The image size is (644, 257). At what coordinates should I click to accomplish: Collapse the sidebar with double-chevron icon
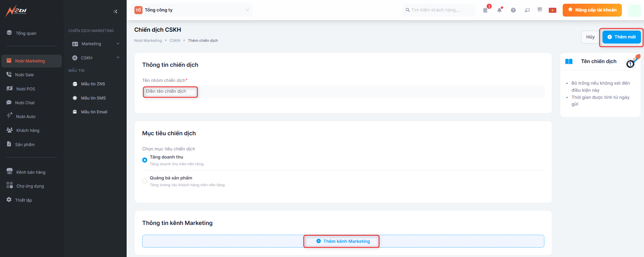click(115, 11)
